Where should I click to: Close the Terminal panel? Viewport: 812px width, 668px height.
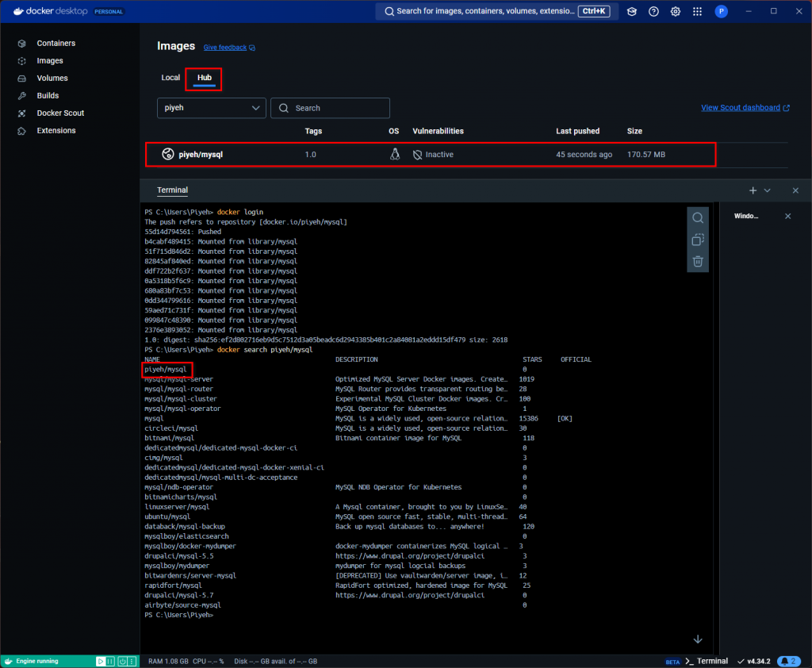795,190
